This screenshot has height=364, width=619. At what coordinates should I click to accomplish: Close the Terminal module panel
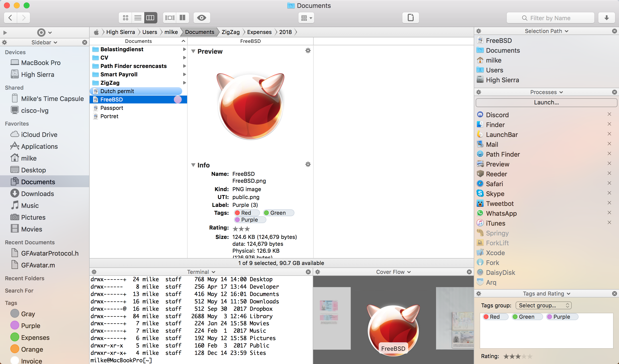click(x=308, y=272)
